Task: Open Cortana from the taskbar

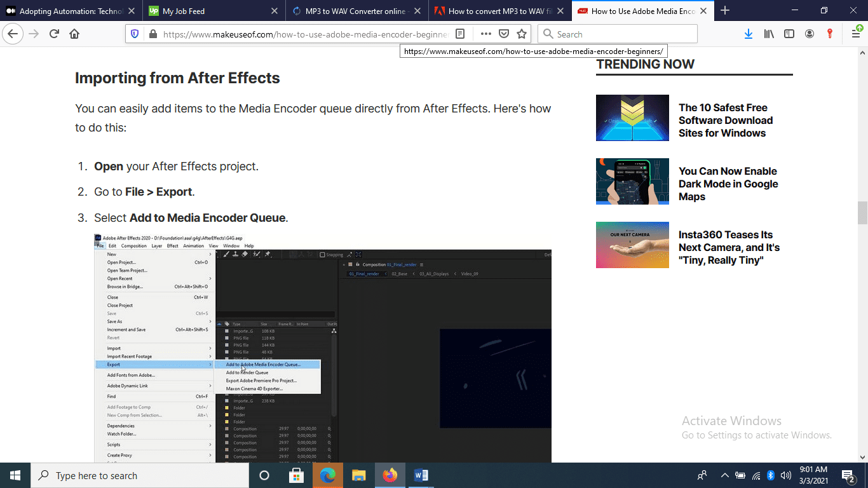Action: tap(264, 475)
